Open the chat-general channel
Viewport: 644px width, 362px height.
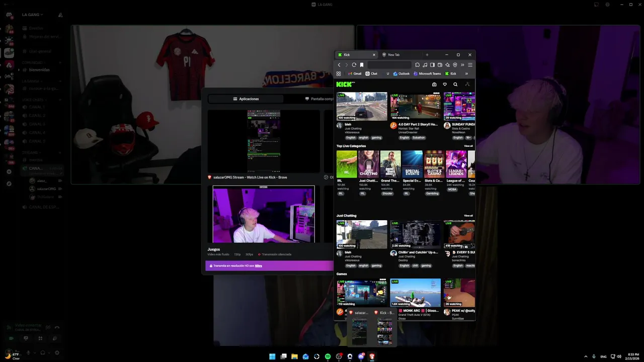click(39, 51)
